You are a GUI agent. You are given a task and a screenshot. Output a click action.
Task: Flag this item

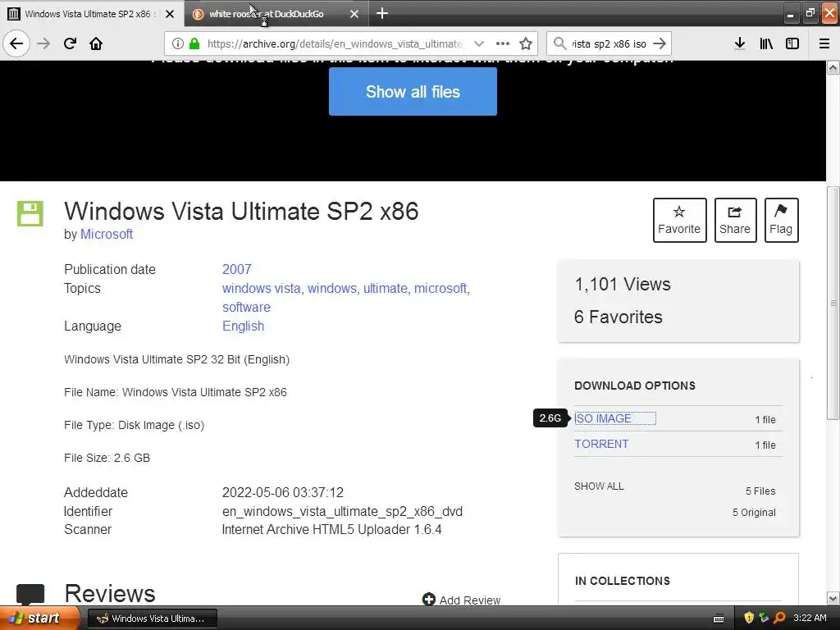tap(781, 220)
